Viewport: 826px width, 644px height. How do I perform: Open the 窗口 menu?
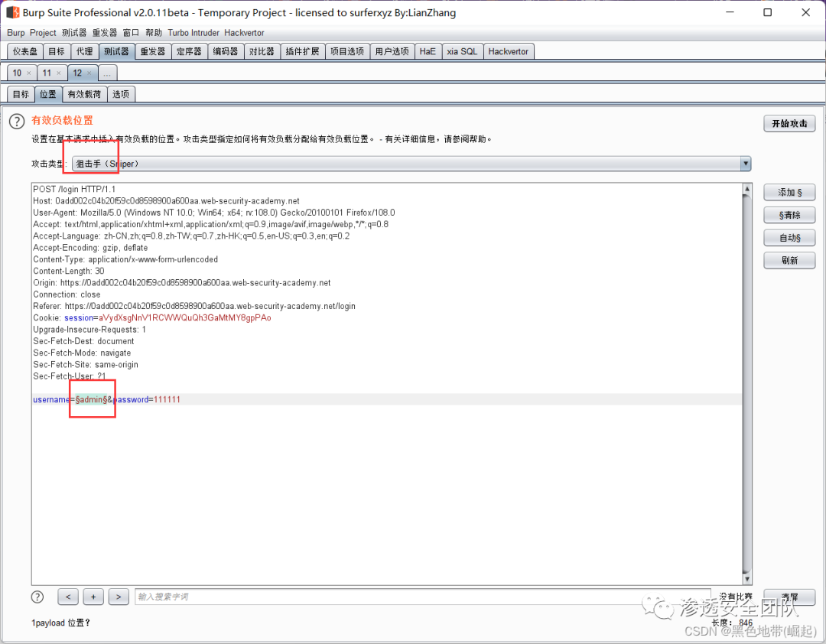click(131, 33)
